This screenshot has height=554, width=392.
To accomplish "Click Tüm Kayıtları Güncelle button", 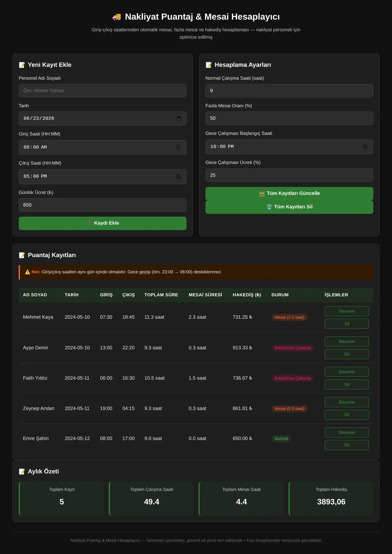I will tap(289, 193).
